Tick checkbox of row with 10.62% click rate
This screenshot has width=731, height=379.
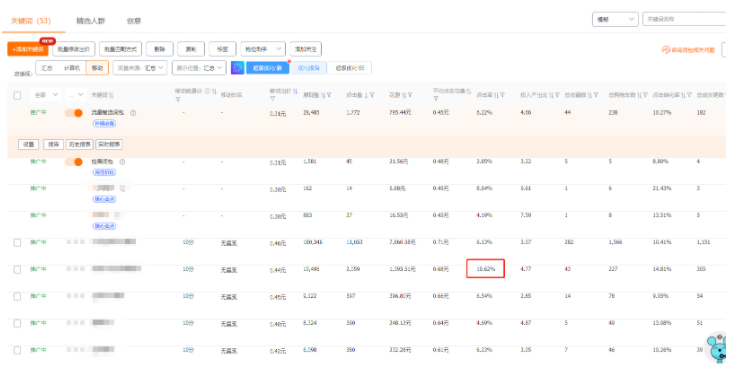pos(17,269)
